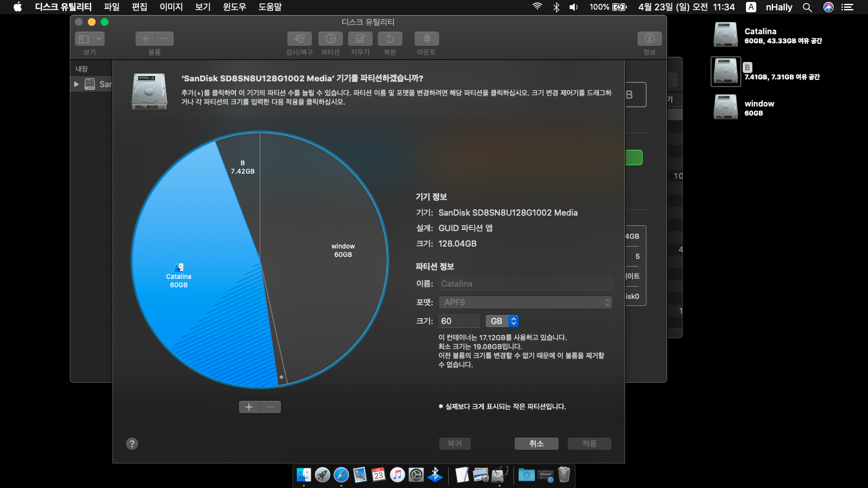Open System Preferences from the Dock
The width and height of the screenshot is (868, 488).
[416, 474]
